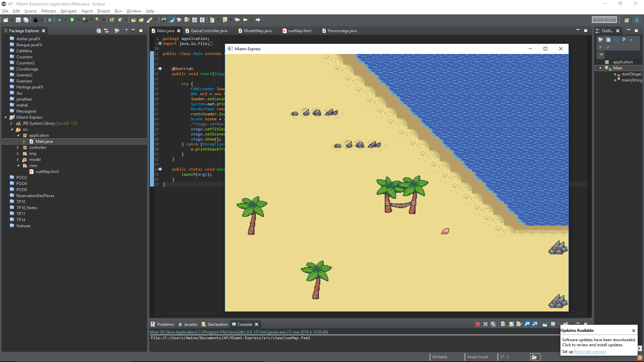Click the Debug bug icon
644x362 pixels.
[x=59, y=20]
